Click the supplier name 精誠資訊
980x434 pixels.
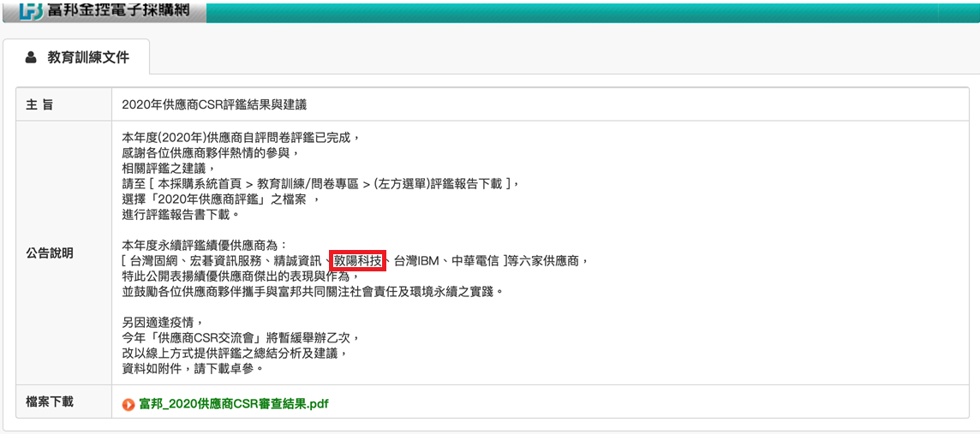[x=299, y=260]
